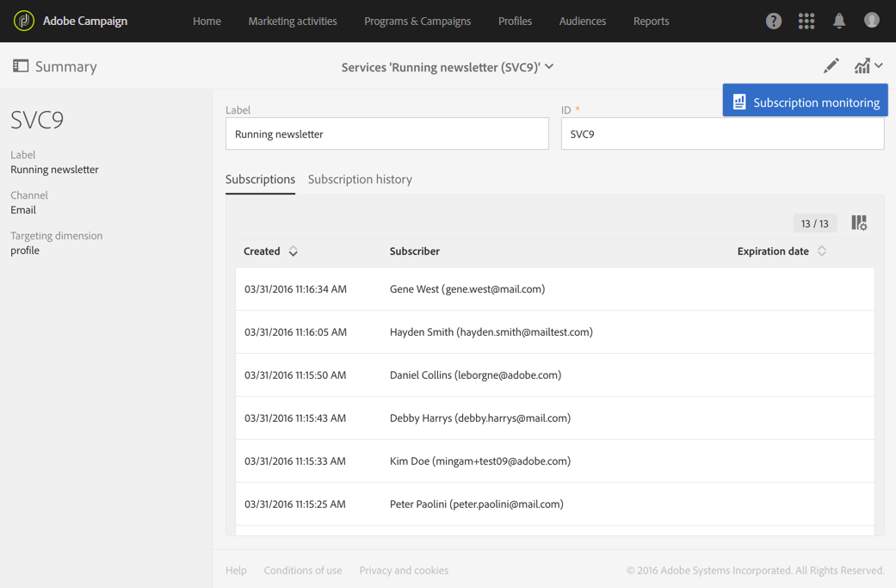Screen dimensions: 896x588
Task: Go to Programs & Campaigns
Action: pos(417,22)
